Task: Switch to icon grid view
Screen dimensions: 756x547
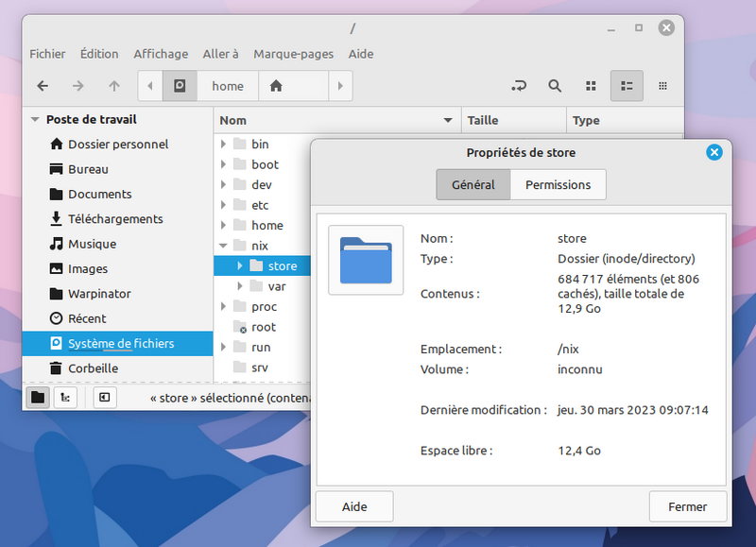Action: pyautogui.click(x=591, y=86)
